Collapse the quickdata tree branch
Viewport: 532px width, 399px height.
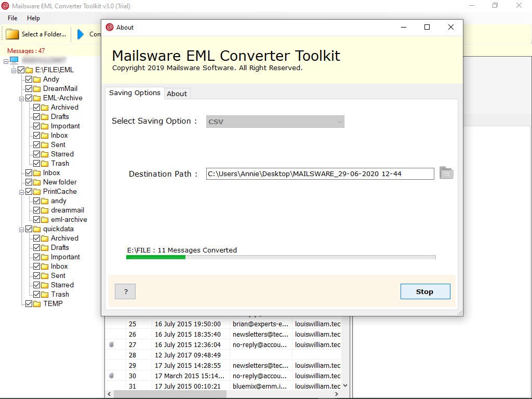[x=21, y=229]
